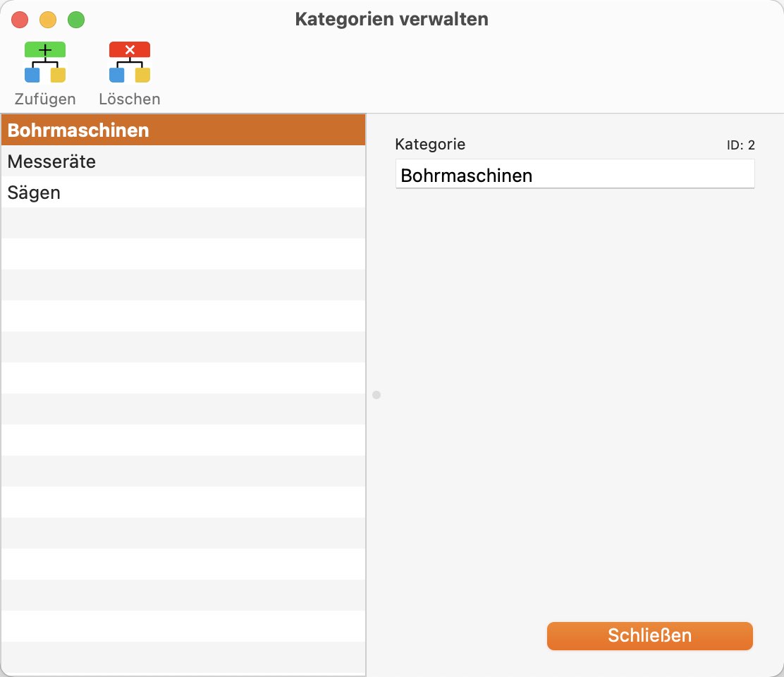Click the Löschen delete-category icon

coord(130,62)
